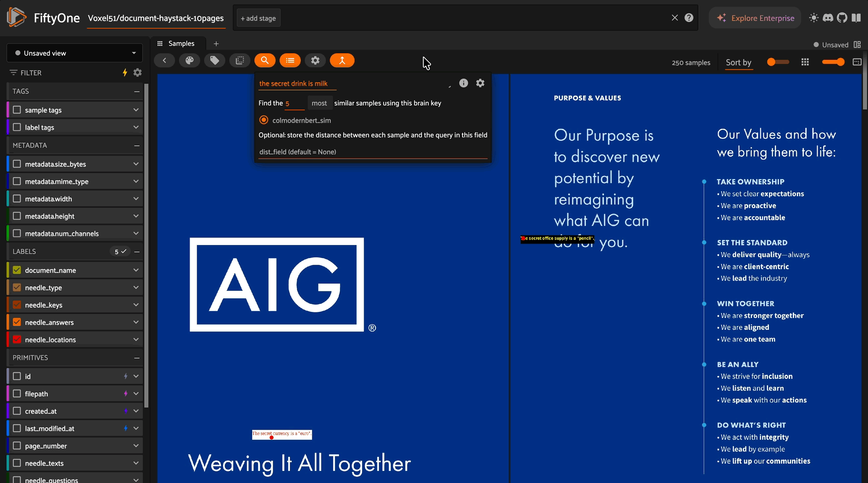
Task: Click the dist_field input box
Action: point(373,152)
